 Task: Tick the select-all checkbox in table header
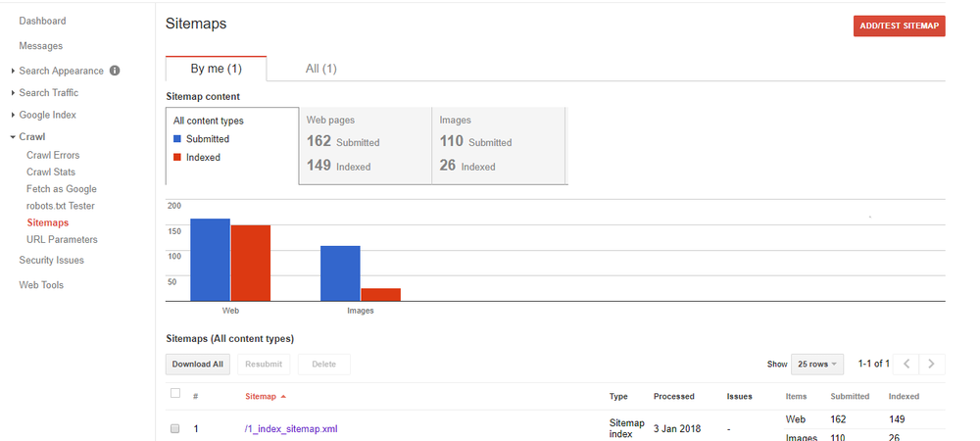tap(175, 394)
